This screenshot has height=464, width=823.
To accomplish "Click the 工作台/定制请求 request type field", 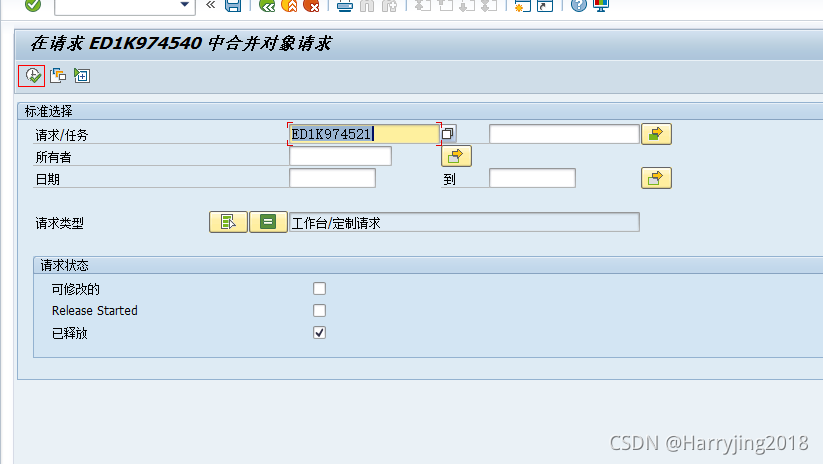I will tap(465, 223).
